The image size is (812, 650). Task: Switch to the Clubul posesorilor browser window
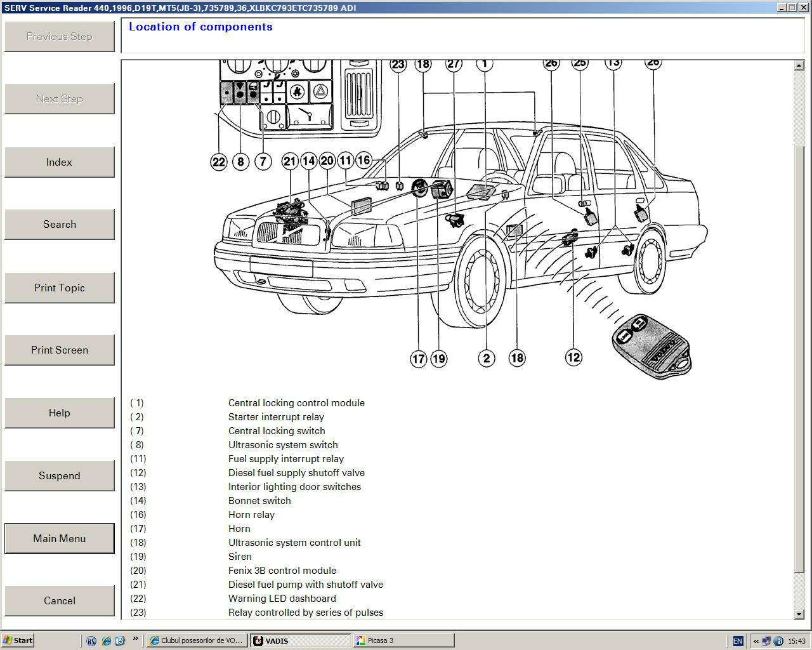196,640
